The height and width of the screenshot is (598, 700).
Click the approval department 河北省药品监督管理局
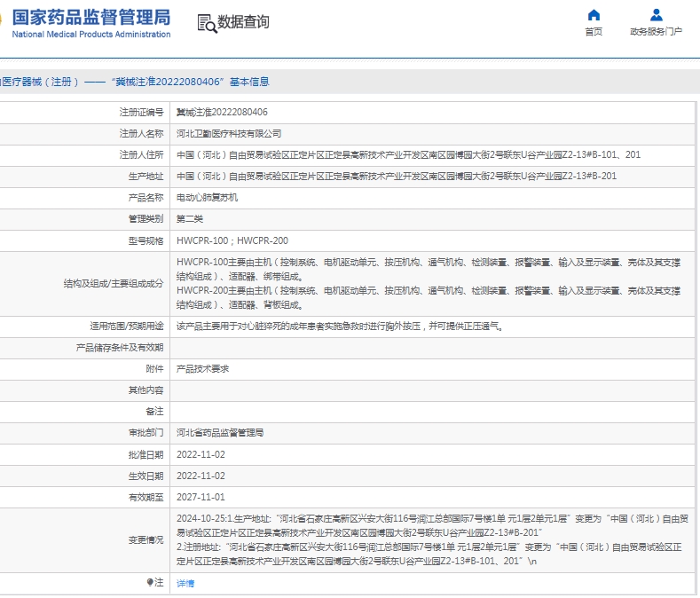point(220,433)
